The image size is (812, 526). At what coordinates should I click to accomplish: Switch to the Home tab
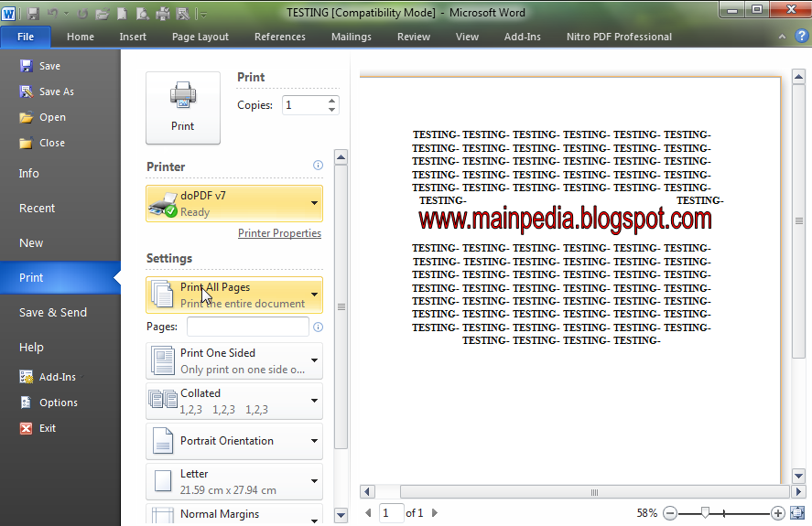pyautogui.click(x=81, y=37)
